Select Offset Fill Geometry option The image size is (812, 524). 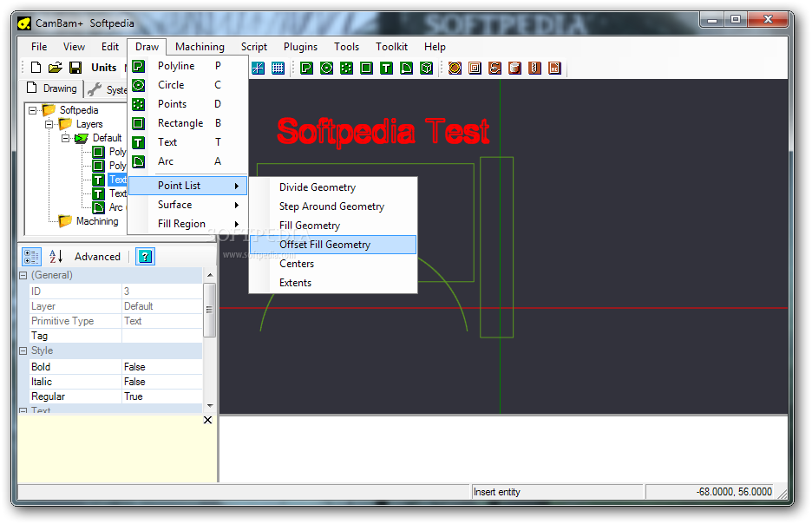[333, 245]
